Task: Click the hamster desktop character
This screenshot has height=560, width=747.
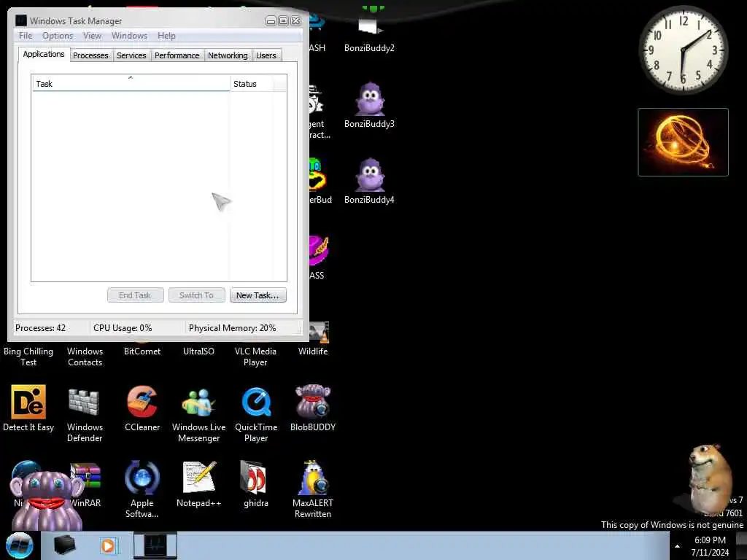Action: [709, 478]
